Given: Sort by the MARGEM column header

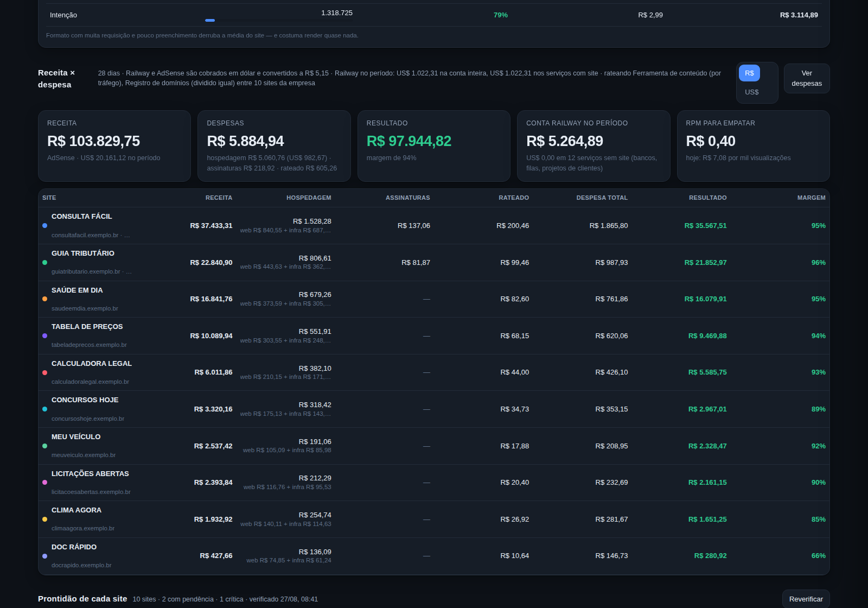Looking at the screenshot, I should (811, 198).
